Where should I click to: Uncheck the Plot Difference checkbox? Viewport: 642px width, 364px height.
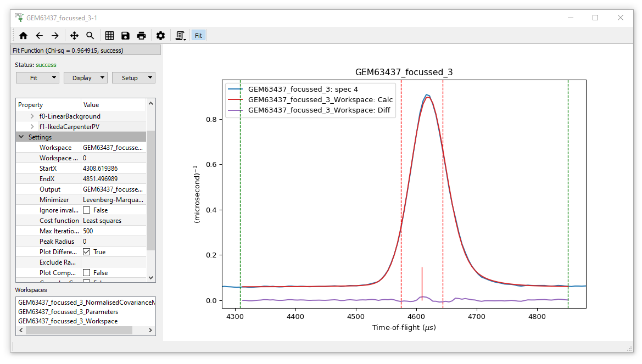pyautogui.click(x=87, y=252)
